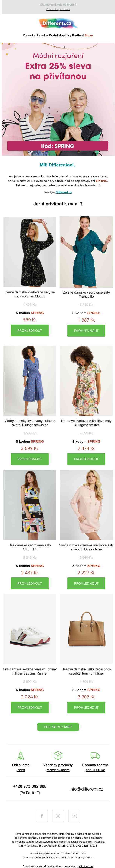The width and height of the screenshot is (115, 868).
Task: Select the Slevy menu item
Action: coord(89,35)
